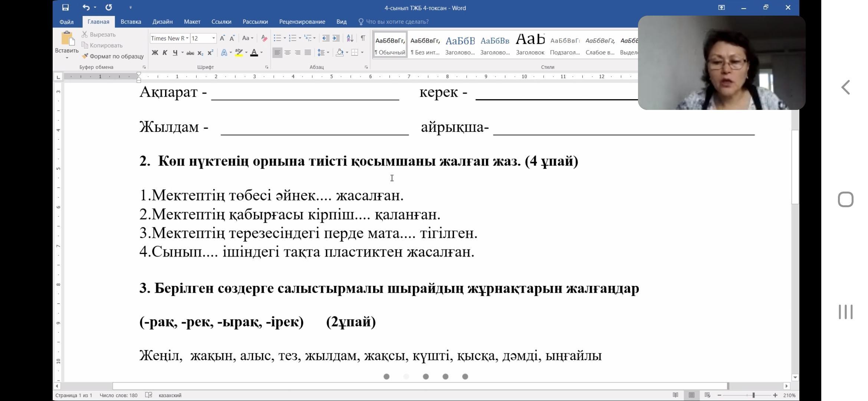Image resolution: width=868 pixels, height=401 pixels.
Task: Click the spell check icon in the status bar
Action: coord(148,395)
